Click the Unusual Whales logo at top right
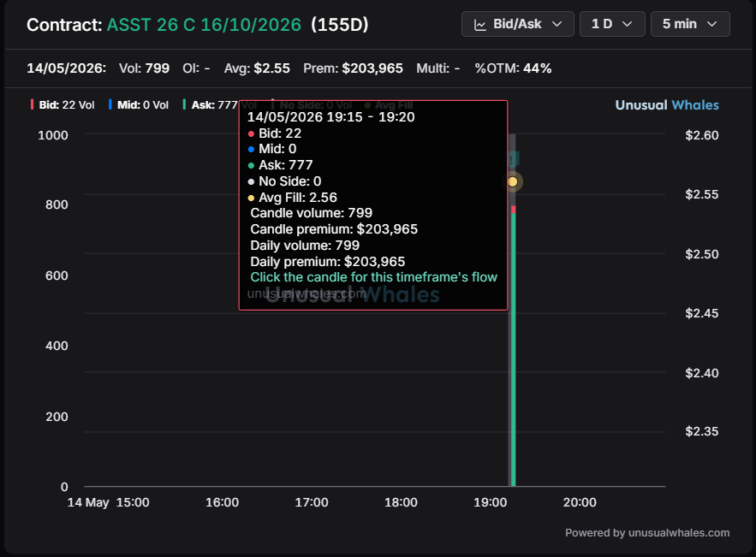 click(x=667, y=105)
